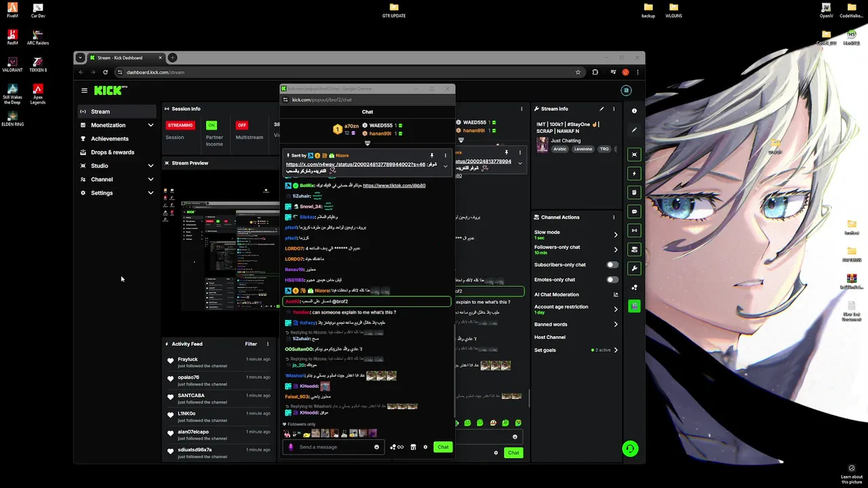The height and width of the screenshot is (488, 868).
Task: Click the stream preview sidebar icon
Action: point(634,155)
